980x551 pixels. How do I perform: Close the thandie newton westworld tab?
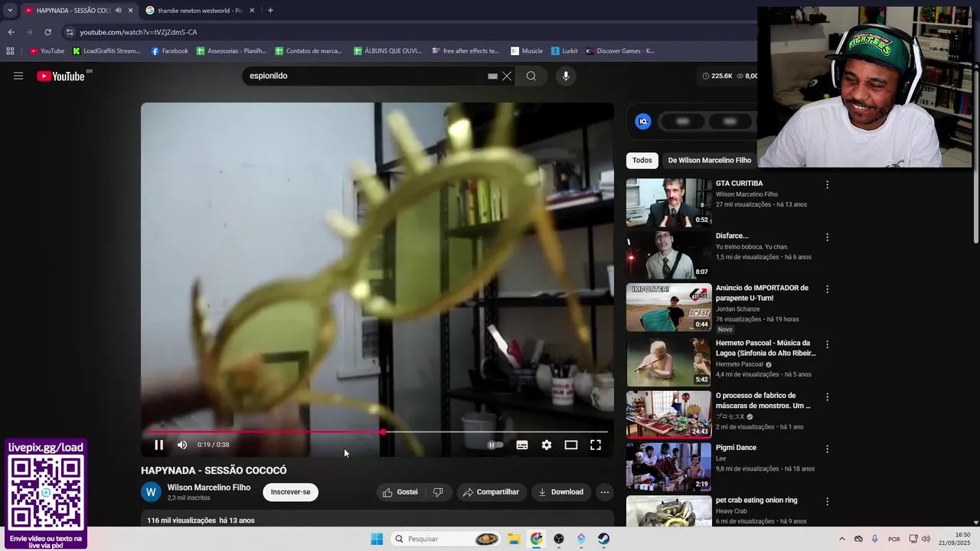251,11
